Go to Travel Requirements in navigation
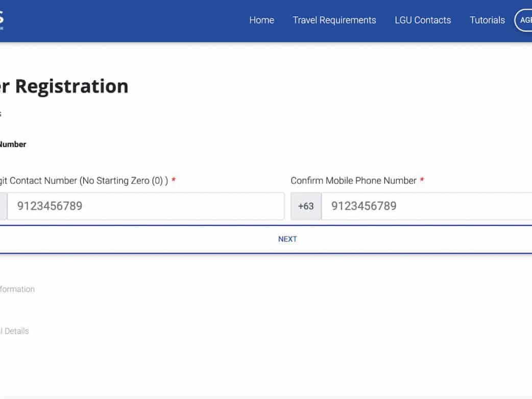 click(334, 20)
